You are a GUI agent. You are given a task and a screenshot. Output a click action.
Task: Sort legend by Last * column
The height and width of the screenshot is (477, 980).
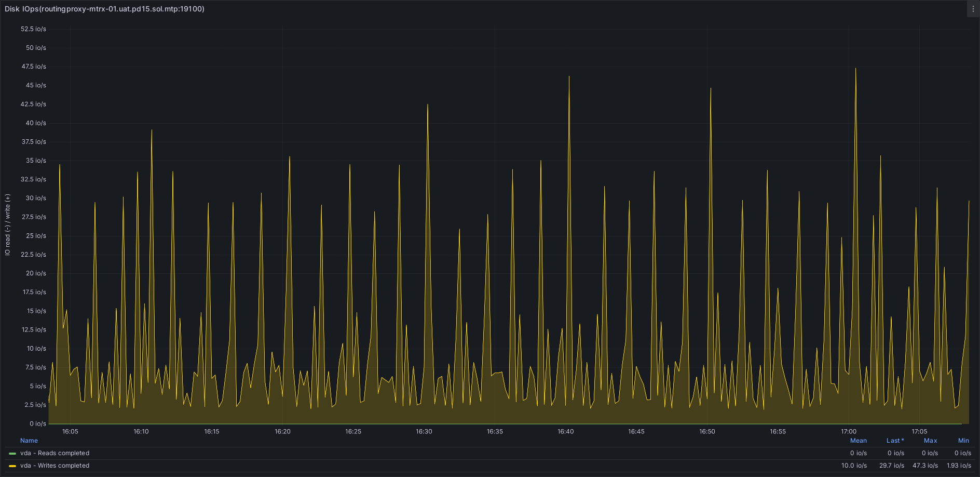(x=895, y=441)
